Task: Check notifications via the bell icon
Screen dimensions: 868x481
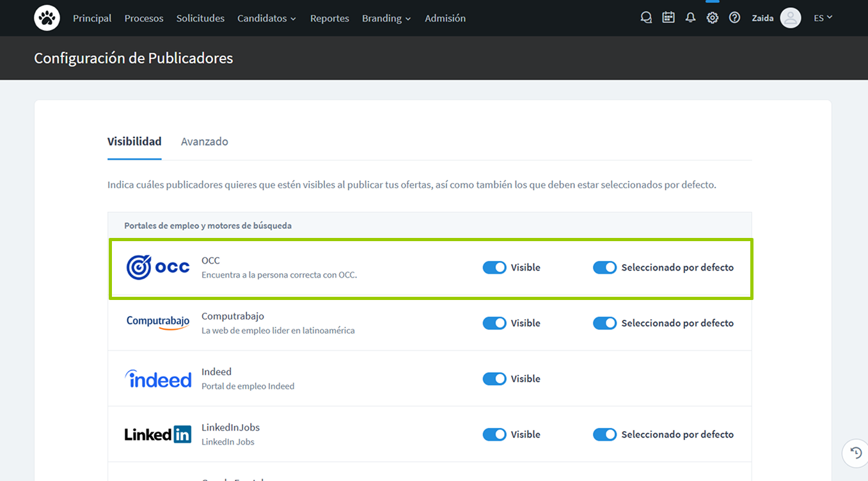Action: click(x=690, y=17)
